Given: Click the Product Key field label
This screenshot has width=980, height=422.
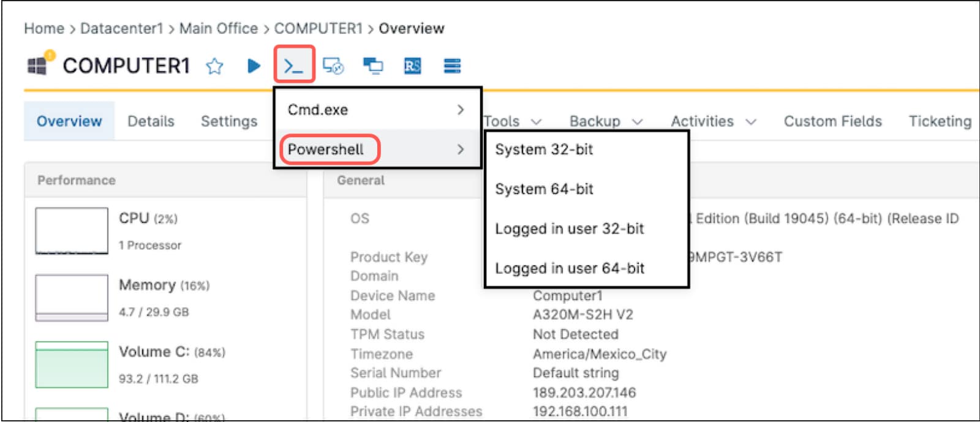Looking at the screenshot, I should [x=389, y=257].
